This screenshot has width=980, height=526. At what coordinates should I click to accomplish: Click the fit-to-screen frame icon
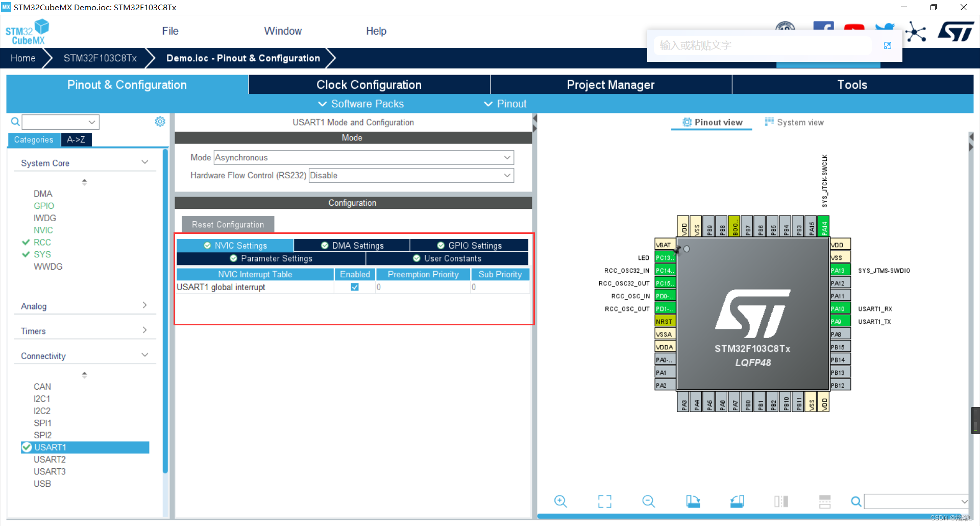(604, 501)
